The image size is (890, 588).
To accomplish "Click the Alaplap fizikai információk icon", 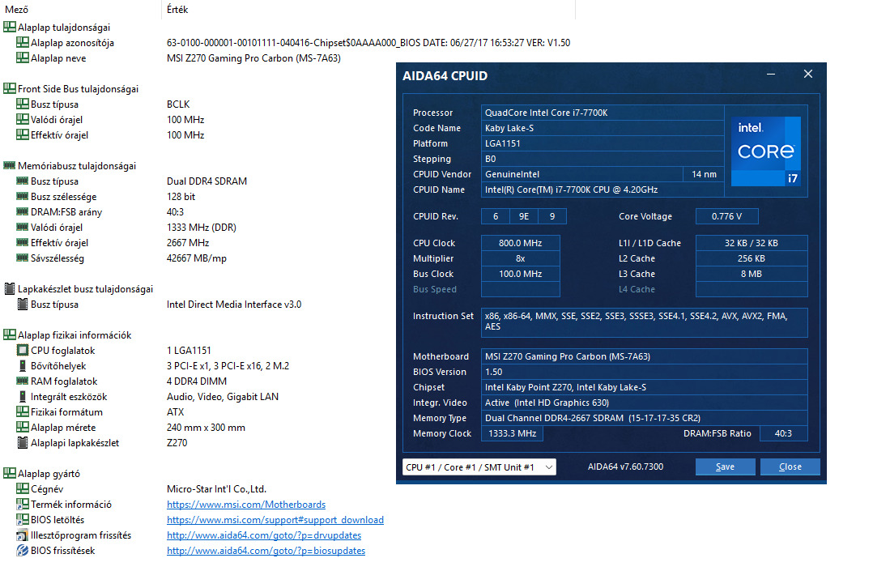I will pyautogui.click(x=10, y=334).
